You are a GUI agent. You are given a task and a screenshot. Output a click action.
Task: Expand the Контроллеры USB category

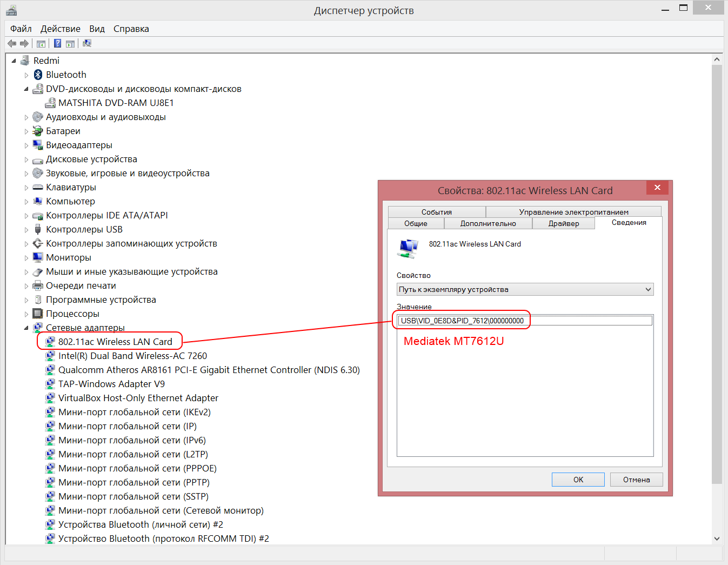[x=26, y=230]
